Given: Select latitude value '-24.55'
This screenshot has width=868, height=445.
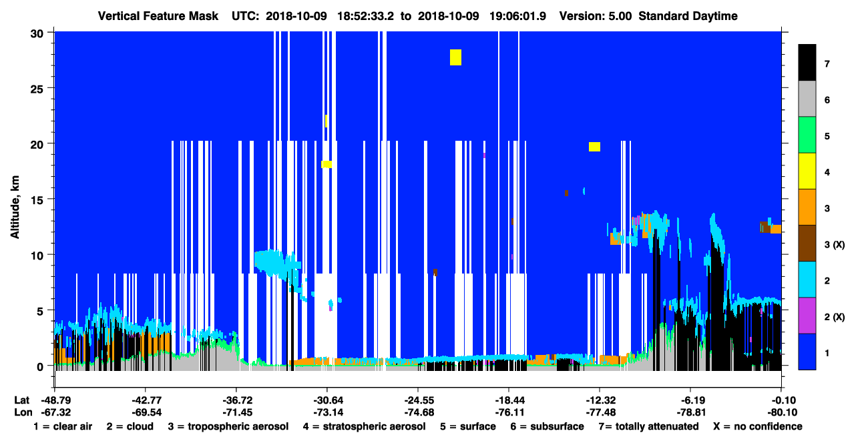Looking at the screenshot, I should tap(418, 400).
